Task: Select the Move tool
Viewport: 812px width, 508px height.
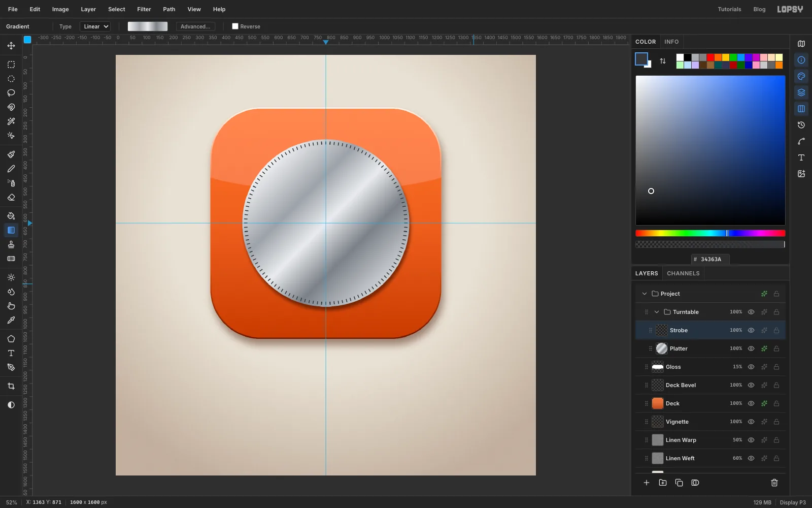Action: pos(11,46)
